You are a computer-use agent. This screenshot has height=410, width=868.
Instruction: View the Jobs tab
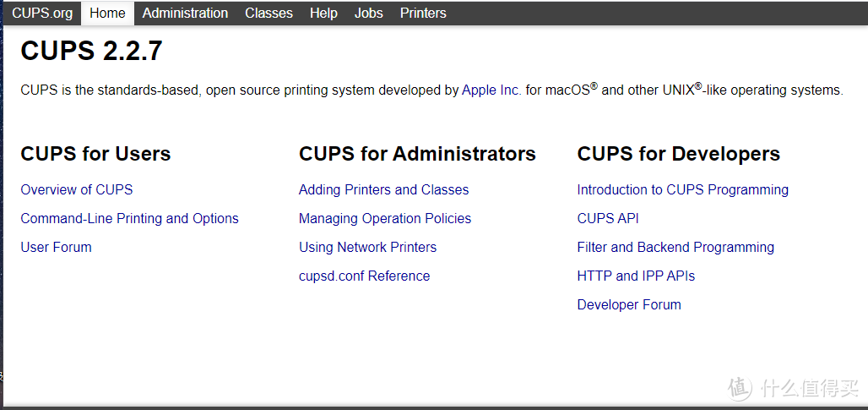(x=369, y=14)
